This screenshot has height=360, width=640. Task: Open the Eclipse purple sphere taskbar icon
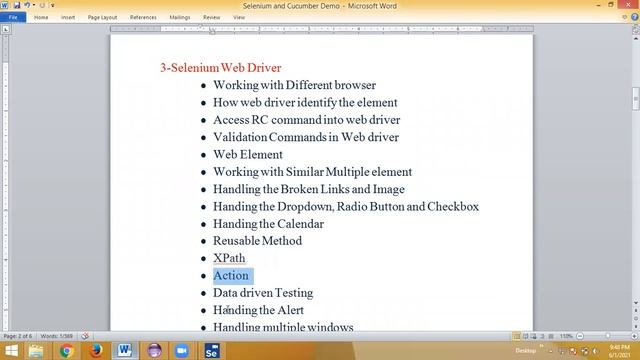154,351
